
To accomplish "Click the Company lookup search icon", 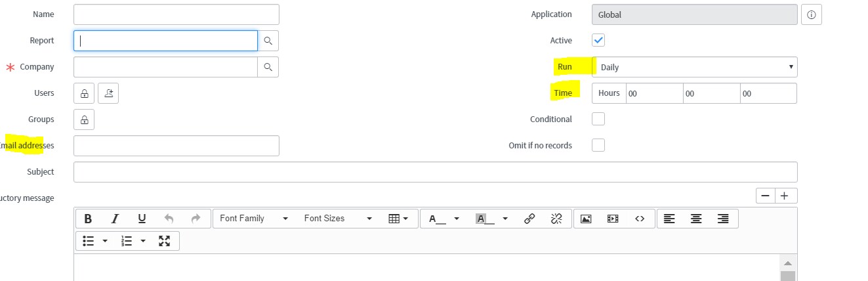I will click(268, 67).
